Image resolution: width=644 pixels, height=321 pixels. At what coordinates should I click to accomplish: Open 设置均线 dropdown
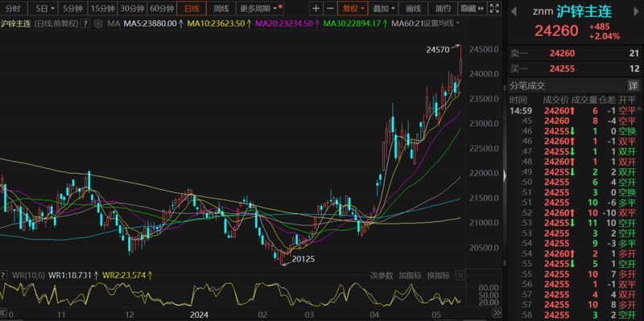point(442,24)
